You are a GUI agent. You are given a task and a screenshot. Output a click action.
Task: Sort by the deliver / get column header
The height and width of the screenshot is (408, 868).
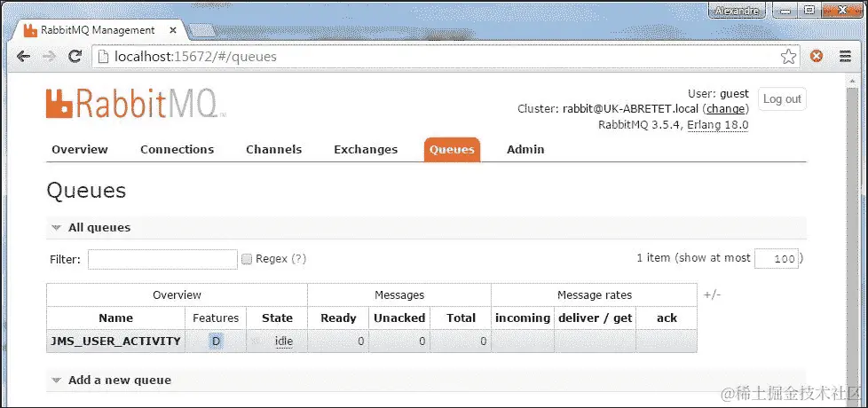596,318
